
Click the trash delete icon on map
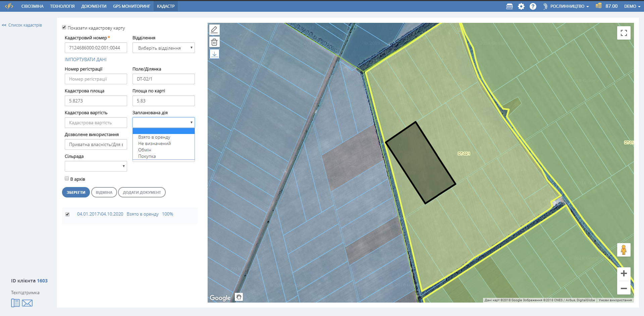[x=214, y=42]
